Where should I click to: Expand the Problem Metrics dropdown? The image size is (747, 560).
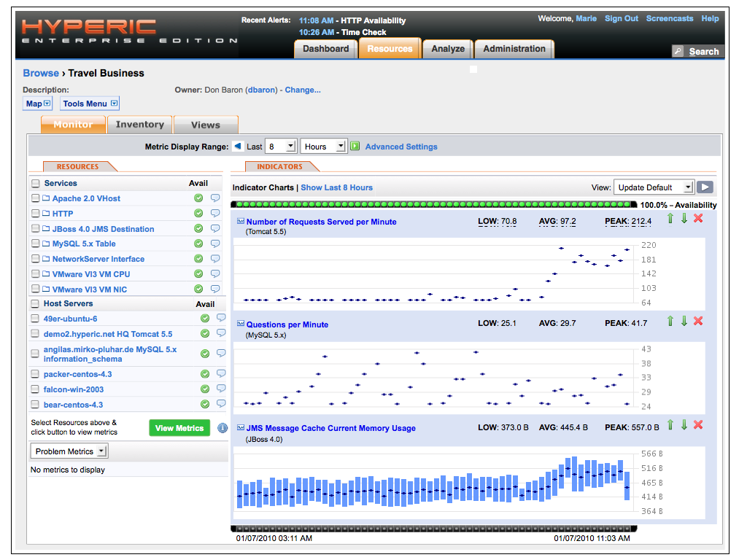69,450
